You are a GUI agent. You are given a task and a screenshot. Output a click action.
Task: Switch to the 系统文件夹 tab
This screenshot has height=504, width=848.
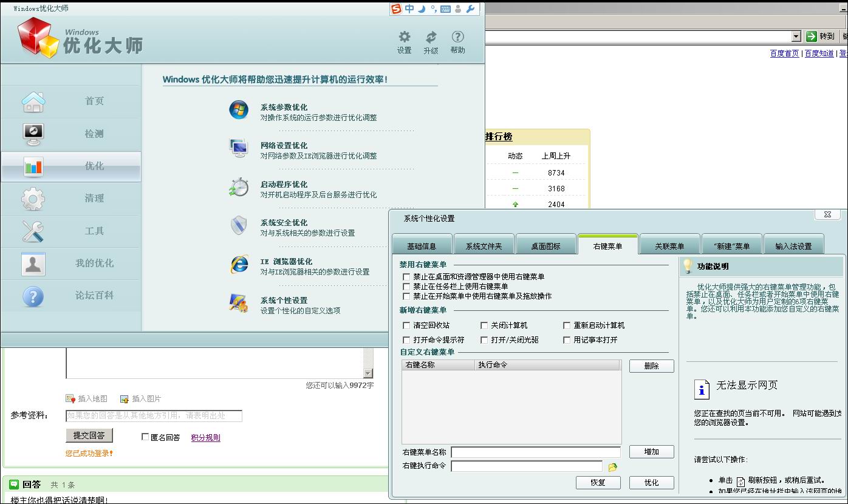[484, 244]
